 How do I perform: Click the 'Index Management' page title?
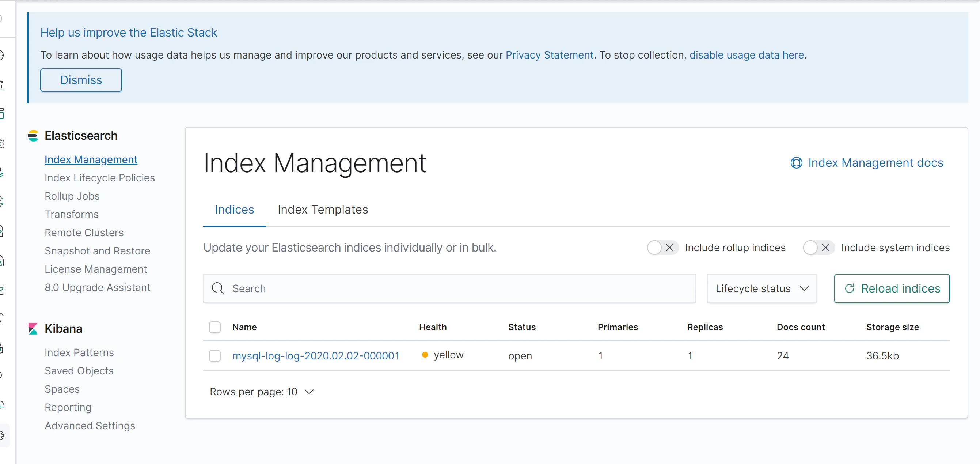(315, 163)
